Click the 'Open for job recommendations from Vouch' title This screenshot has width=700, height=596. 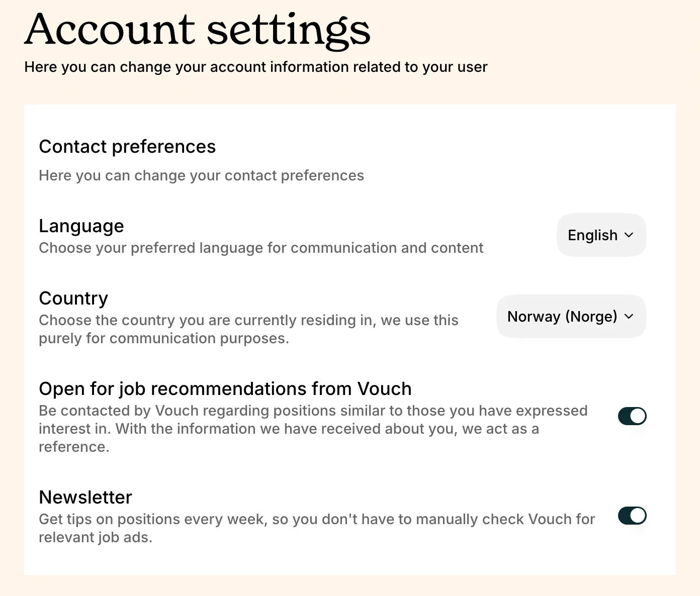pyautogui.click(x=225, y=389)
